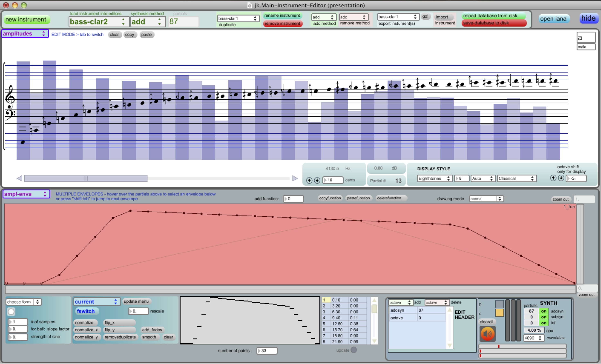The height and width of the screenshot is (364, 601).
Task: Toggle addsyn on in the SYNTH panel
Action: (x=544, y=311)
